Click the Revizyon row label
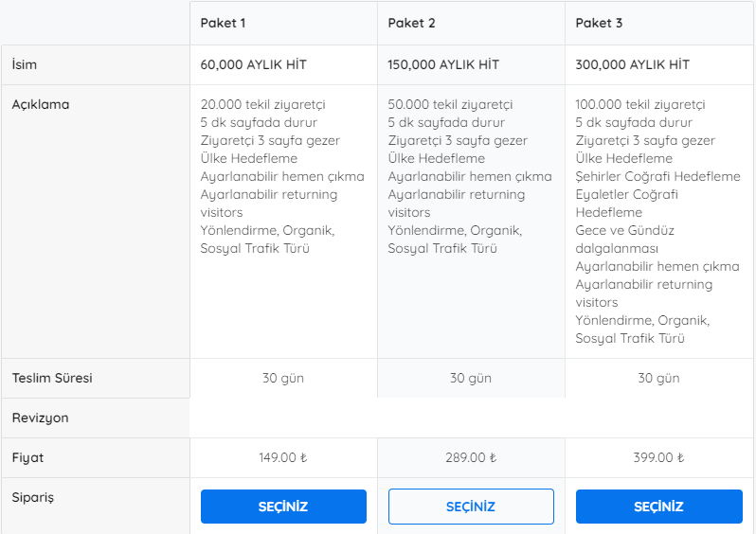Screen dimensions: 756x534 coord(40,418)
